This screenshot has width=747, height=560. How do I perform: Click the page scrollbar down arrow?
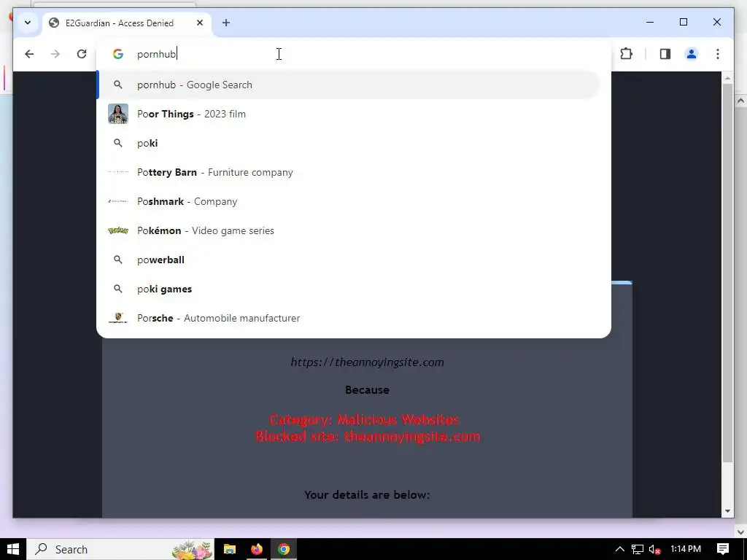click(727, 511)
